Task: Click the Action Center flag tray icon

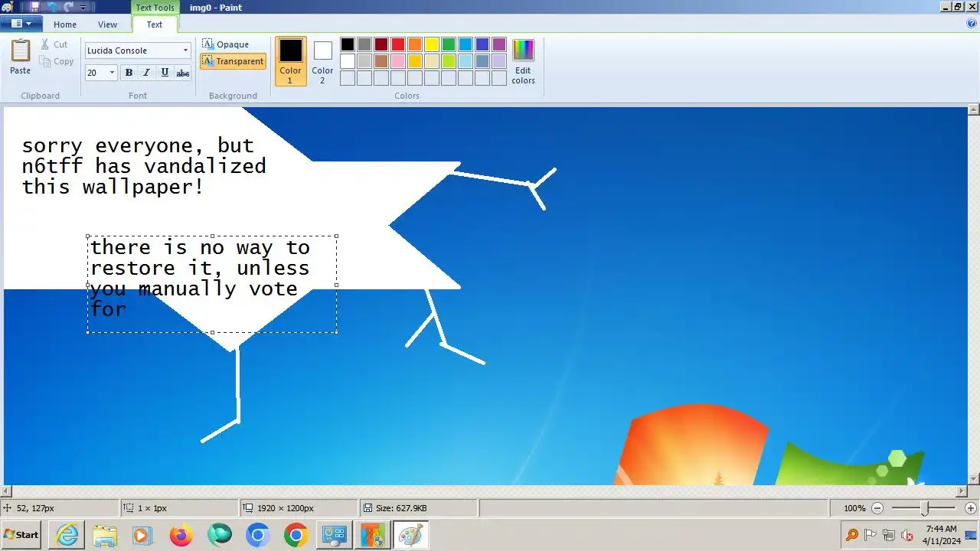Action: [x=871, y=535]
